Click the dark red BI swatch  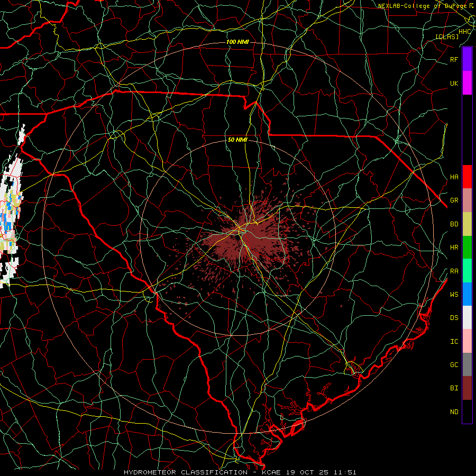[467, 388]
